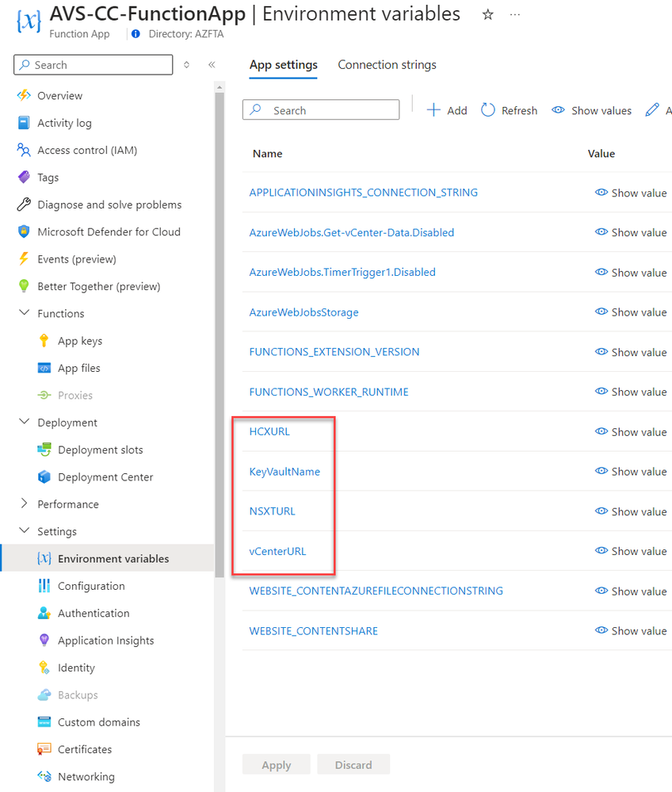Screen dimensions: 672x792
Task: Open Certificates page
Action: click(84, 749)
